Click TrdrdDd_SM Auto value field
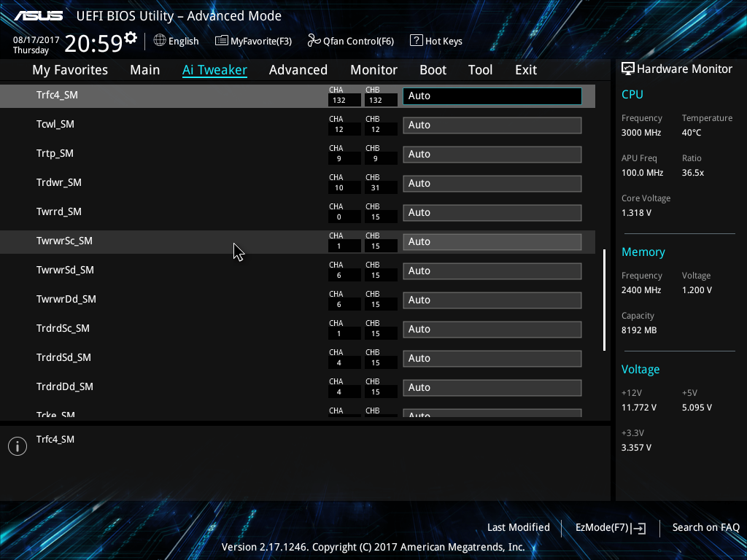Image resolution: width=747 pixels, height=560 pixels. tap(492, 388)
